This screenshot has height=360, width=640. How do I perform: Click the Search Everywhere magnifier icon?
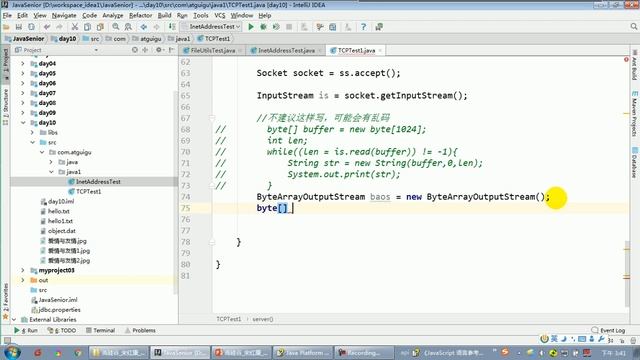633,27
